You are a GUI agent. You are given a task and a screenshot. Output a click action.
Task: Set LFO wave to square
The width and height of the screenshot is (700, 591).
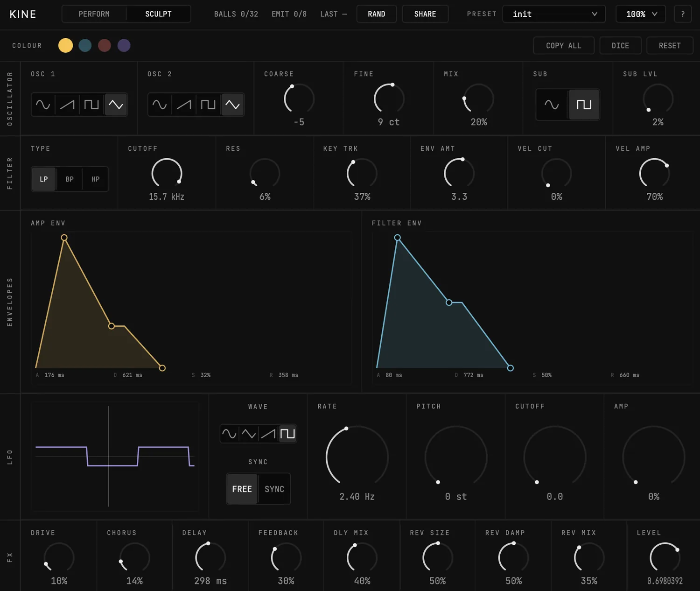click(x=287, y=434)
